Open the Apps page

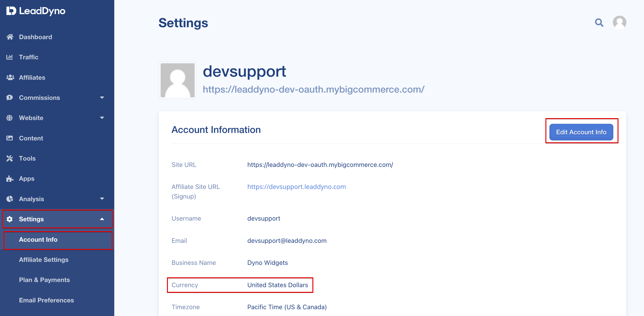pyautogui.click(x=27, y=179)
